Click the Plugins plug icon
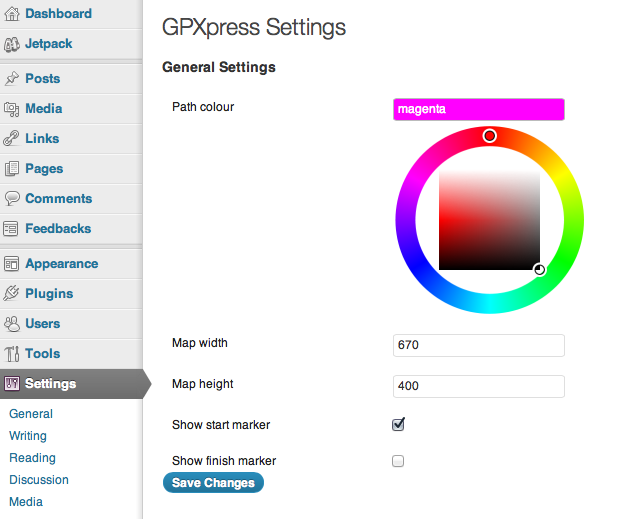The width and height of the screenshot is (621, 519). point(11,294)
